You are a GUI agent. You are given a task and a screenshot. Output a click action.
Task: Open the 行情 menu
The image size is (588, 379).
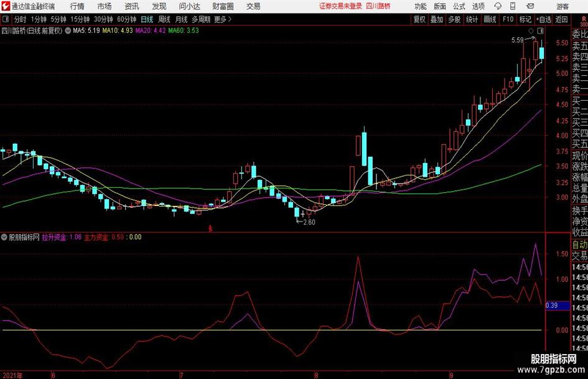click(77, 6)
